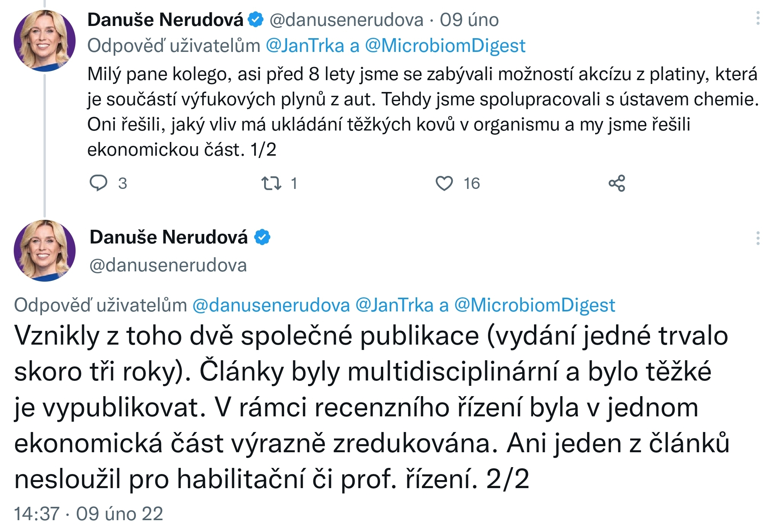
Task: Open @MicrobiomDigest mention in first tweet
Action: pos(445,46)
